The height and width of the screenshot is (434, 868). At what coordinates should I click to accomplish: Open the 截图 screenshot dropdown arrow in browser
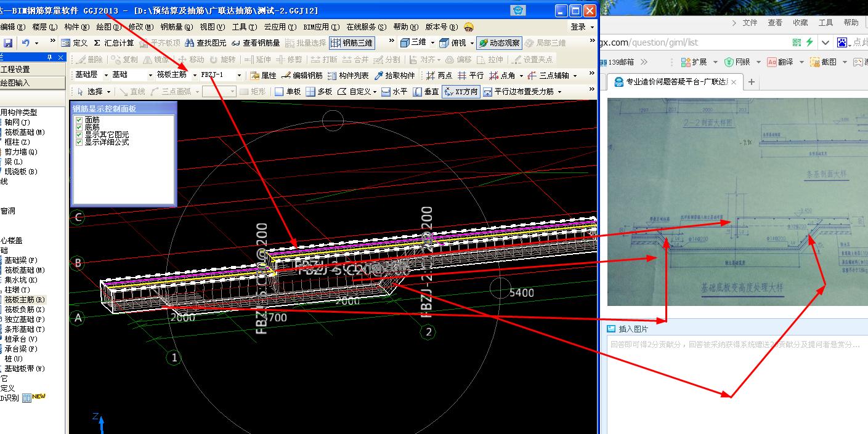(844, 62)
